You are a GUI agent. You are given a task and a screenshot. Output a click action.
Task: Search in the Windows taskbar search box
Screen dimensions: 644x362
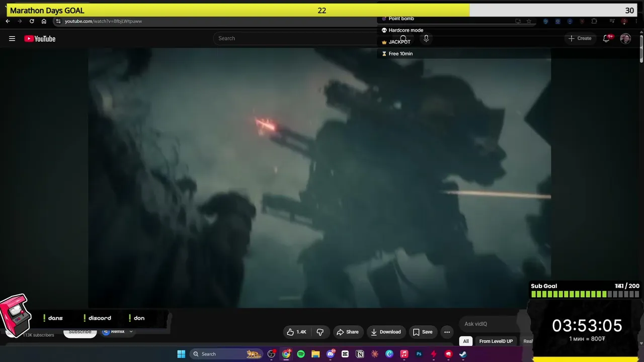pos(225,354)
